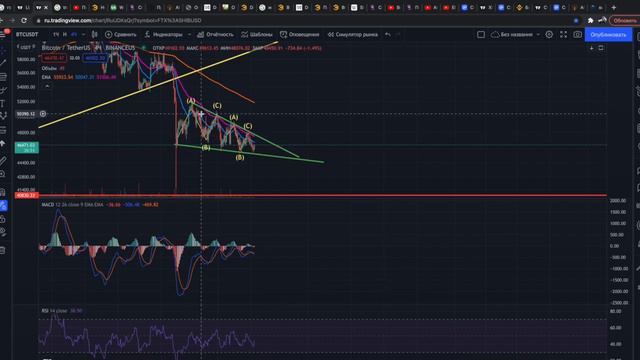Click the Обновить browser update button
The image size is (640, 360).
point(624,20)
